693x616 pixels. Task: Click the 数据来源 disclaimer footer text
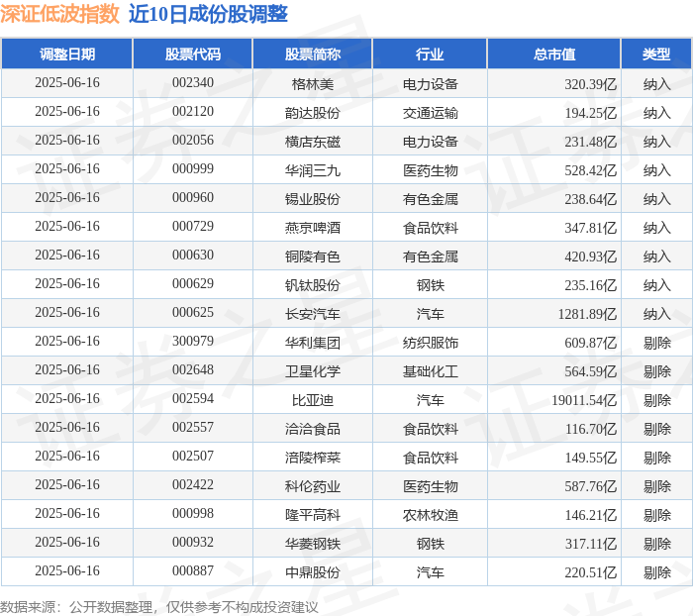[x=159, y=607]
